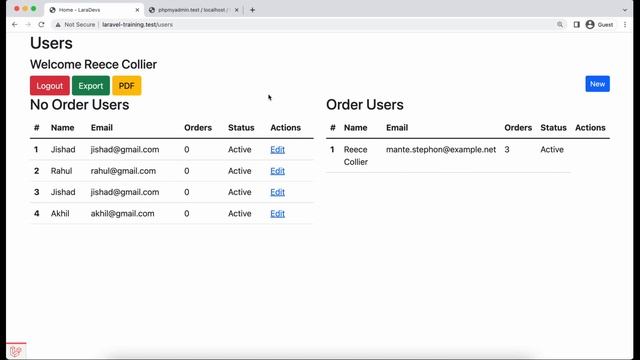640x360 pixels.
Task: Open a new tab with plus icon
Action: (252, 10)
